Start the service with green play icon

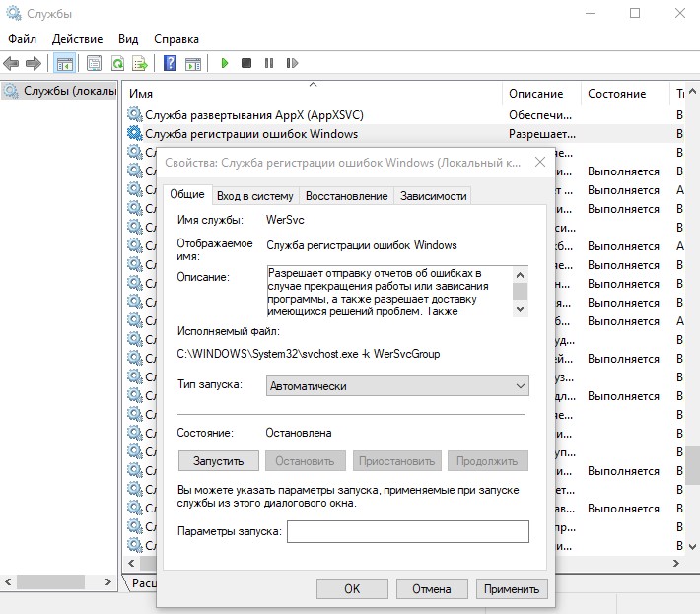225,63
